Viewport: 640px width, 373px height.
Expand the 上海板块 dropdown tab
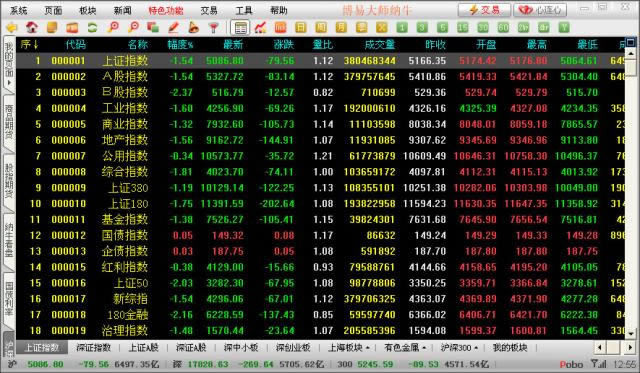(349, 348)
